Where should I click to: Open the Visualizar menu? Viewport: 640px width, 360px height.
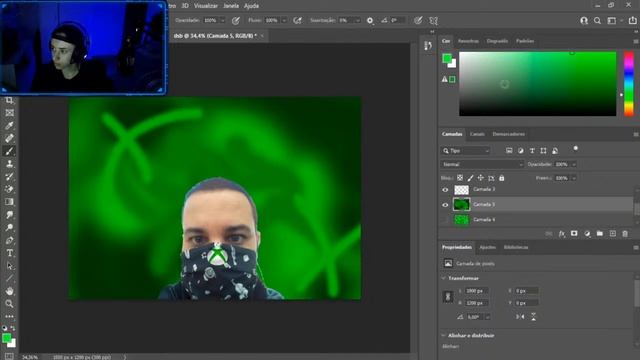coord(206,6)
